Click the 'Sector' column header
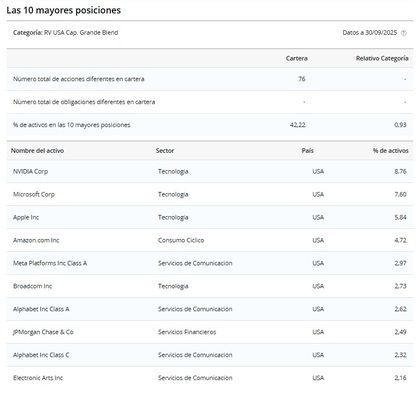This screenshot has height=398, width=420. 165,151
